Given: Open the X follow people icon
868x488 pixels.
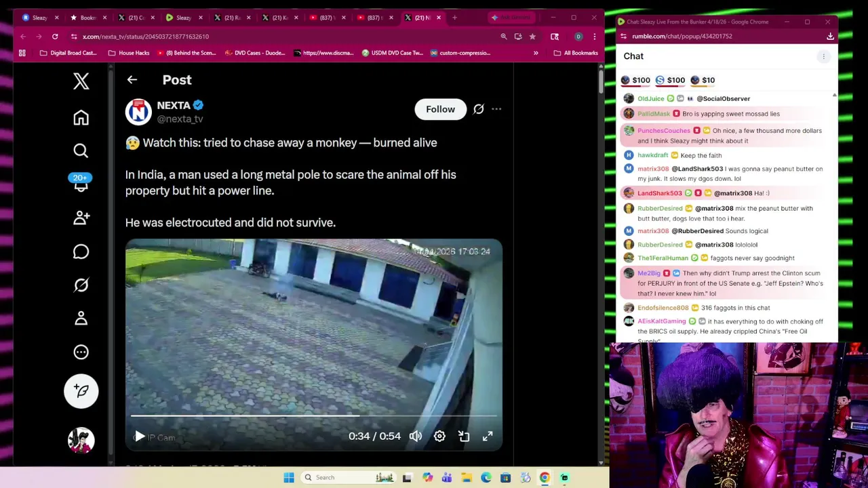Looking at the screenshot, I should coord(81,218).
